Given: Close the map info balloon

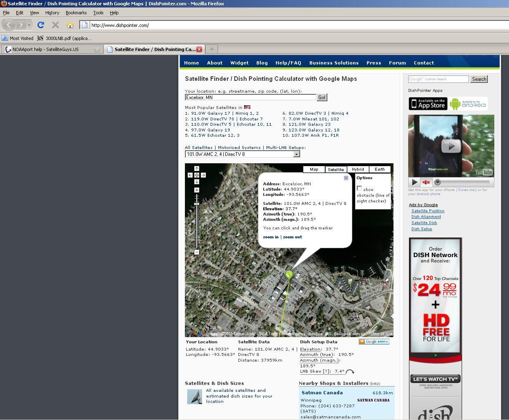Looking at the screenshot, I should click(x=346, y=178).
